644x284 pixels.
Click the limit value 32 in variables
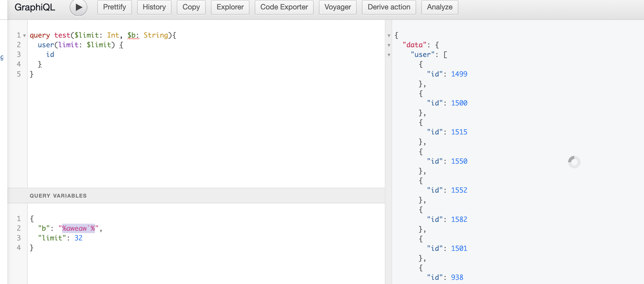(x=79, y=238)
